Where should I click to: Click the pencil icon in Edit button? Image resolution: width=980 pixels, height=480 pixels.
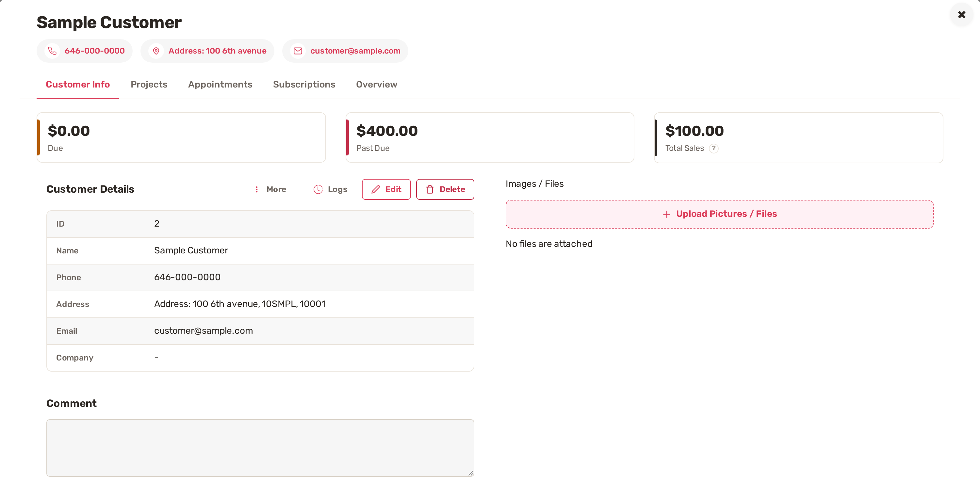[375, 189]
